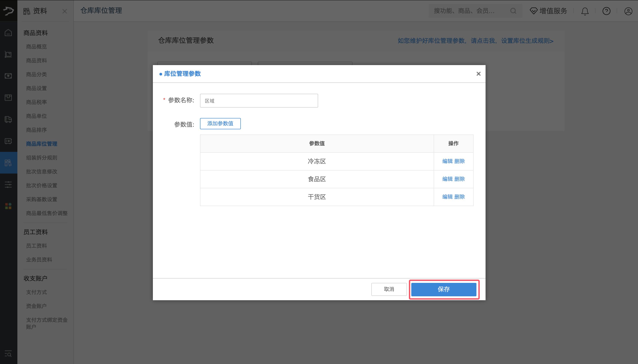Open the delivery truck module icon
The width and height of the screenshot is (638, 364).
[8, 120]
